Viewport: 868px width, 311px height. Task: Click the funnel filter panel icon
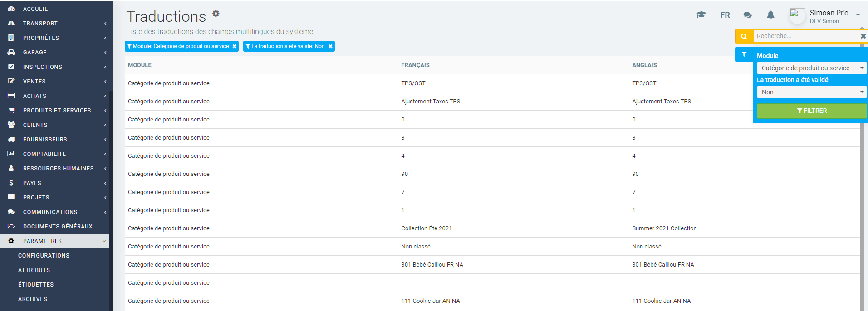744,54
